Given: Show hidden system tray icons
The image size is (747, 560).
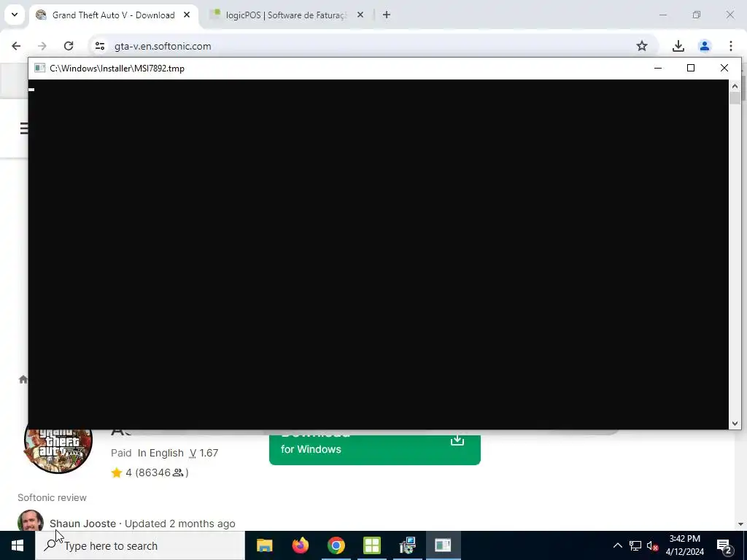Looking at the screenshot, I should [617, 545].
